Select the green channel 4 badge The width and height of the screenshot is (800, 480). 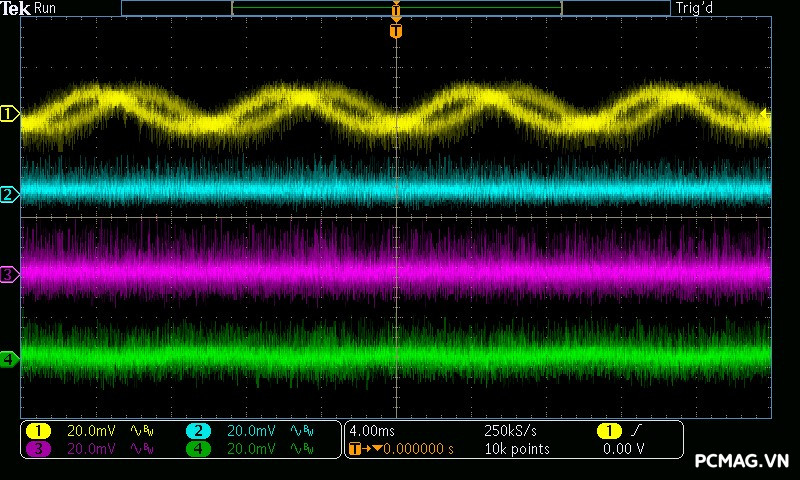click(199, 449)
